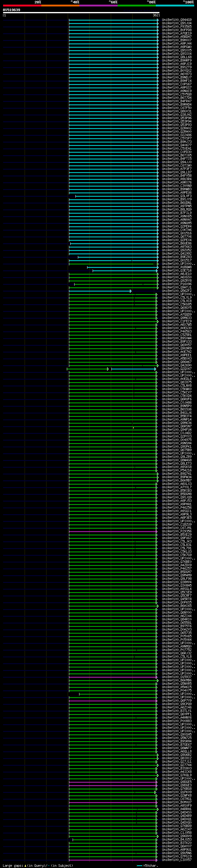Click the cyan alignment bar for UniRef100_B9NDJ7
Image resolution: width=197 pixels, height=868 pixels.
(114, 78)
